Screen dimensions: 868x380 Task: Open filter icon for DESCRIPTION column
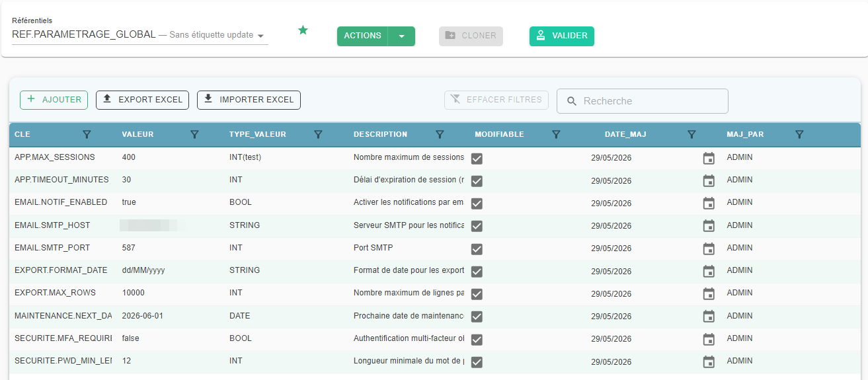click(x=440, y=134)
